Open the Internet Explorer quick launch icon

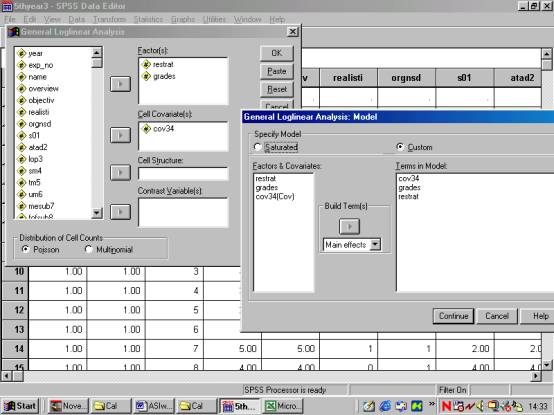pyautogui.click(x=385, y=406)
